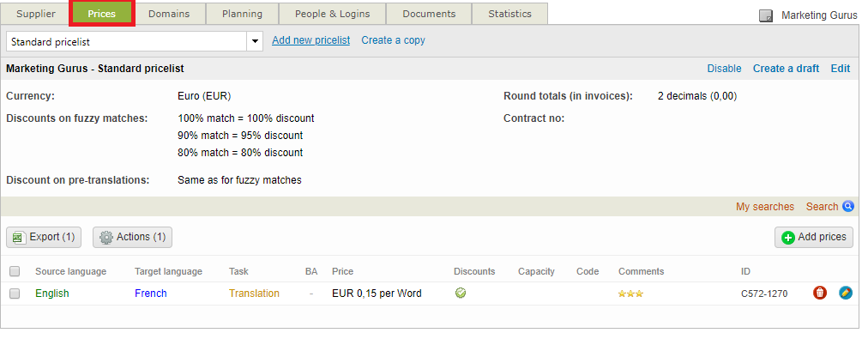The image size is (868, 339).
Task: Click the Standard pricelist combo box field
Action: (135, 41)
